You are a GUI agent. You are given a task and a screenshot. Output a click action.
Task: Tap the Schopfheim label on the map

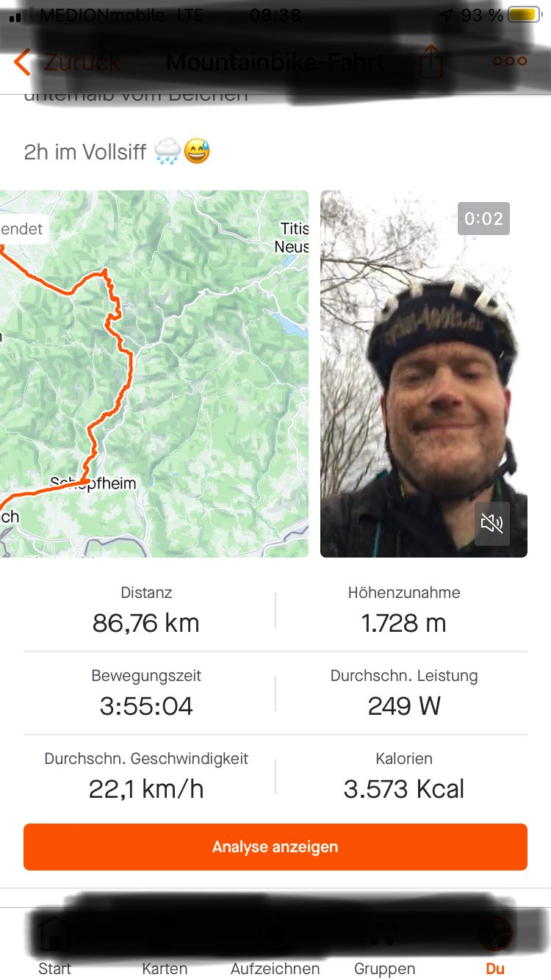coord(93,483)
